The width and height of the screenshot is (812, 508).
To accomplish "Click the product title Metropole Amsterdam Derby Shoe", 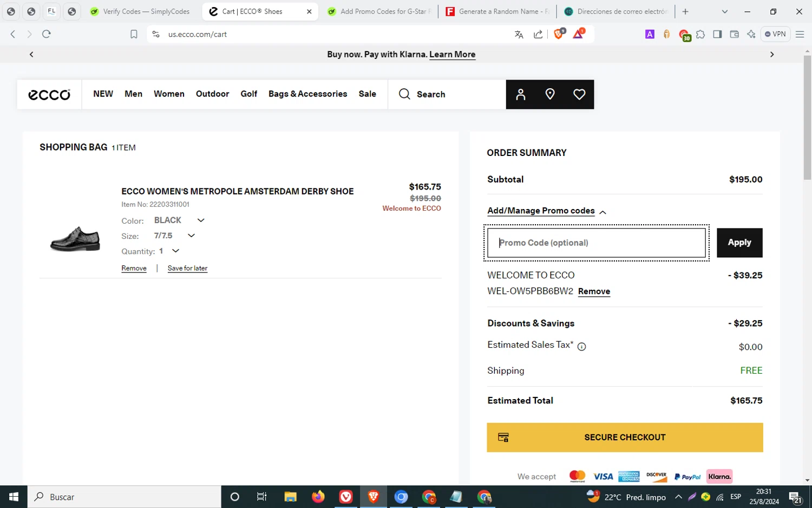I will click(x=237, y=191).
